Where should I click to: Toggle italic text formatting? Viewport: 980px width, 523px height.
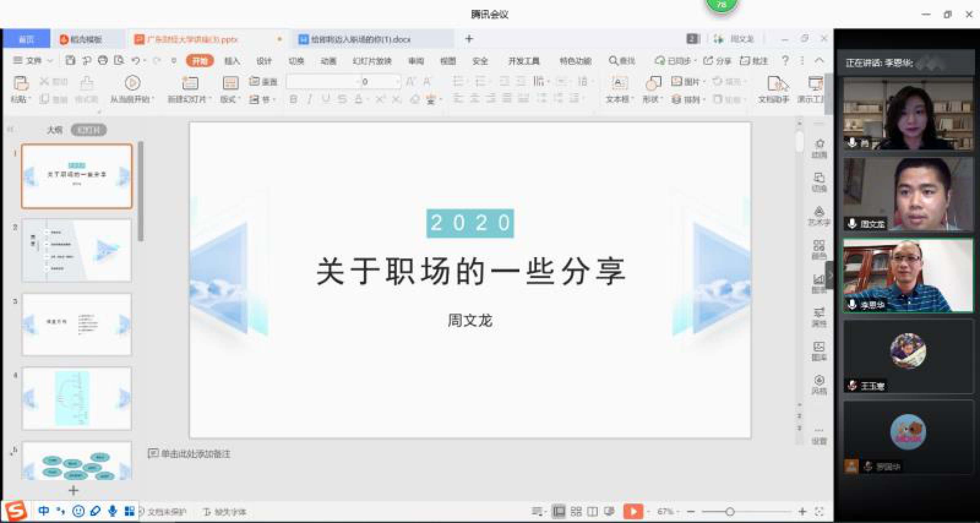coord(310,99)
